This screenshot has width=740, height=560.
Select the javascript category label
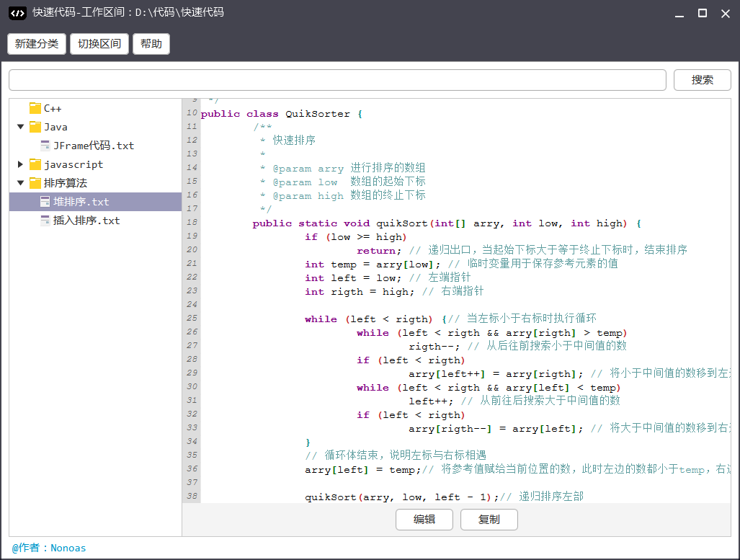pos(73,164)
